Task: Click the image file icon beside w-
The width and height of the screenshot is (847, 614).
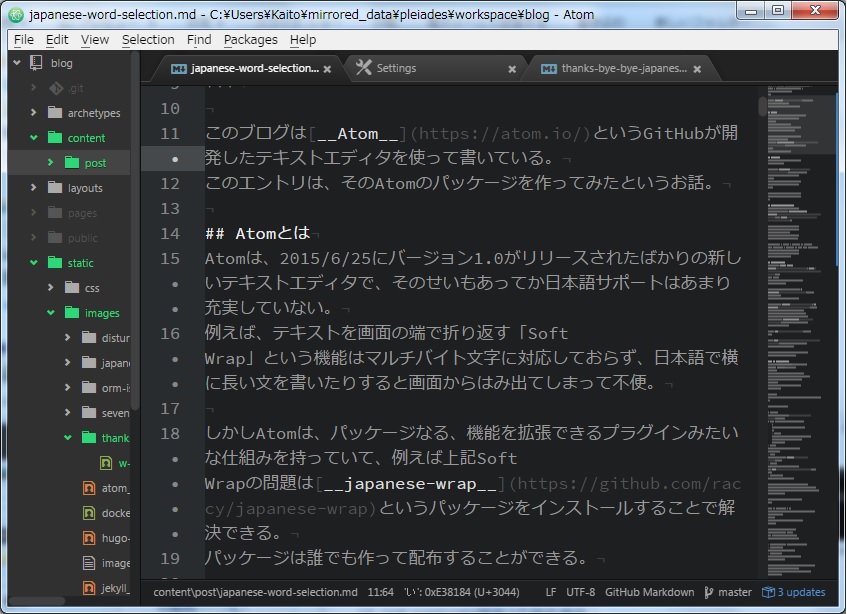Action: click(106, 463)
